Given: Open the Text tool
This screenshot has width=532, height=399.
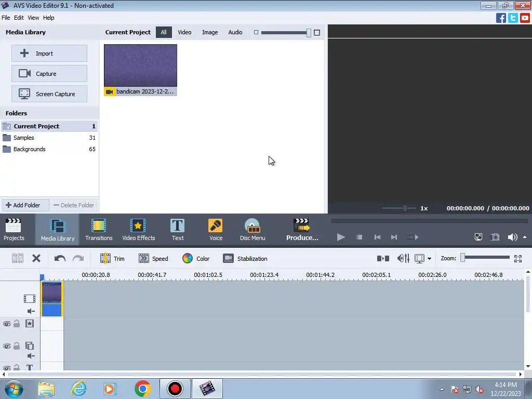Looking at the screenshot, I should 178,230.
